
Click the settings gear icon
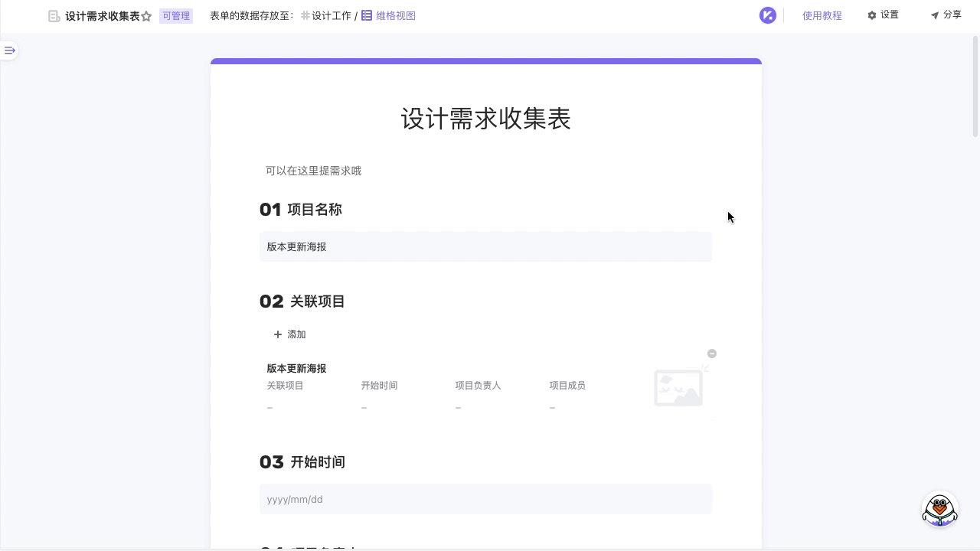point(871,15)
